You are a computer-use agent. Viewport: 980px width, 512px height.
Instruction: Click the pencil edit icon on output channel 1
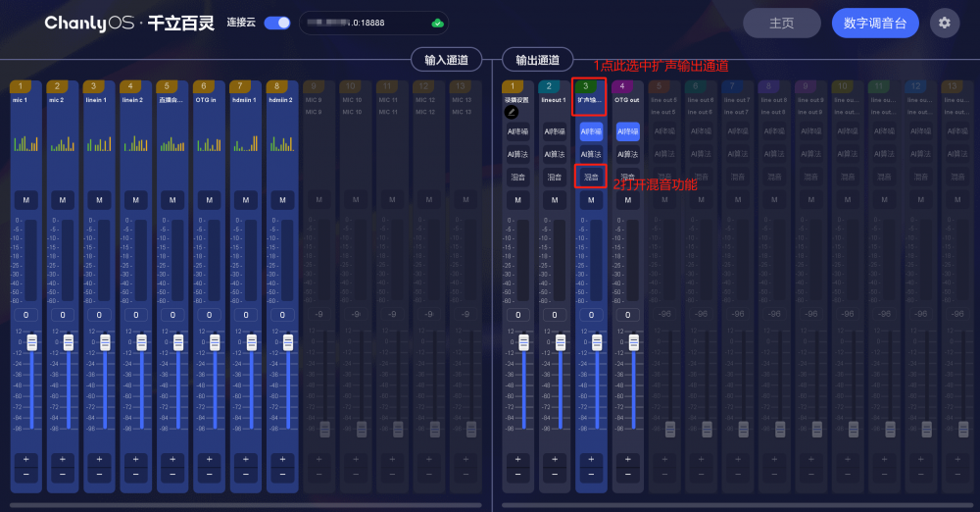pos(511,114)
